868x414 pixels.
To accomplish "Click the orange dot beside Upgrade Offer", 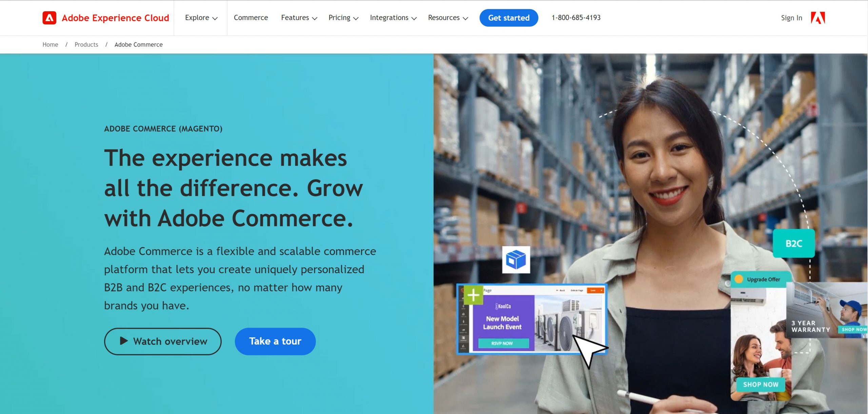I will pos(738,279).
